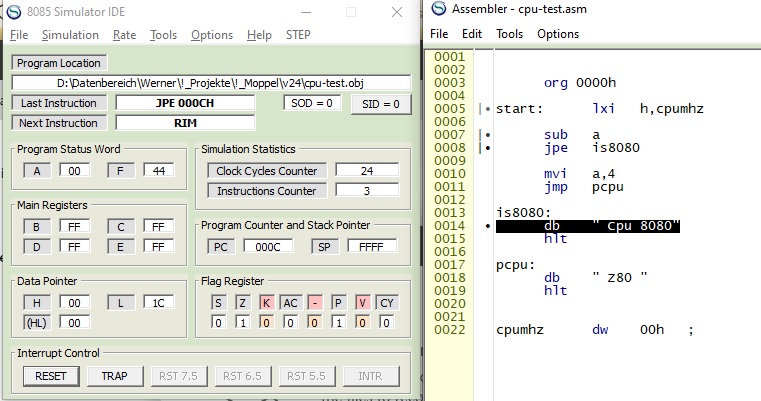Open the Simulation menu
Image resolution: width=761 pixels, height=401 pixels.
[x=70, y=35]
